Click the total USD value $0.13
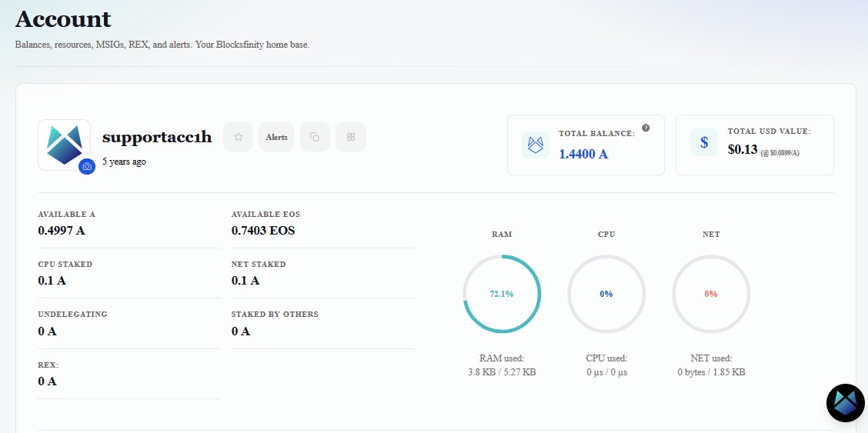 pyautogui.click(x=743, y=148)
